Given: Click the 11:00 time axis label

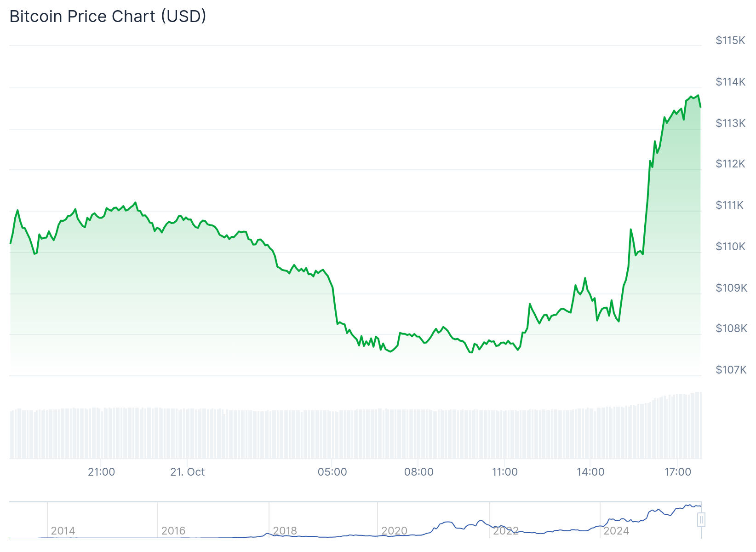Looking at the screenshot, I should point(505,472).
